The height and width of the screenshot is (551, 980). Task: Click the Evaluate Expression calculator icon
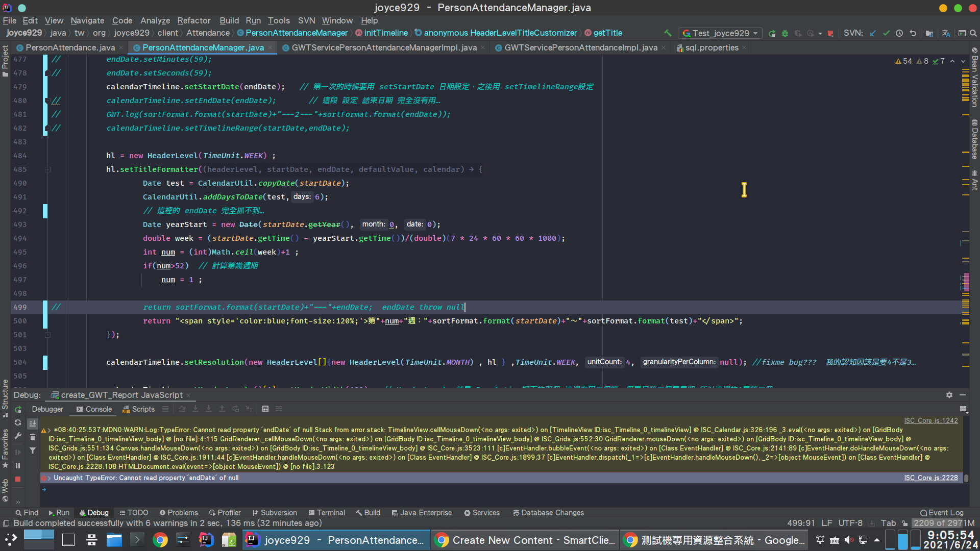pos(265,409)
